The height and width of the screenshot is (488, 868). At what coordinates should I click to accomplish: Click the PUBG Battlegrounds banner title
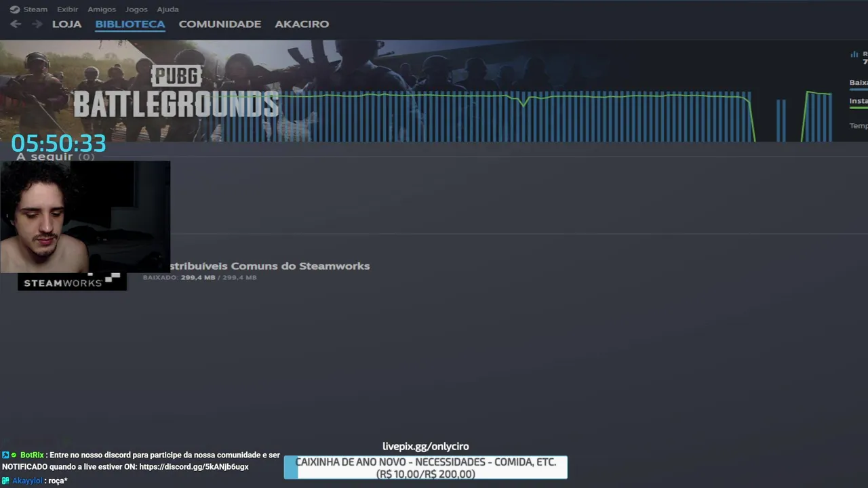click(x=176, y=92)
